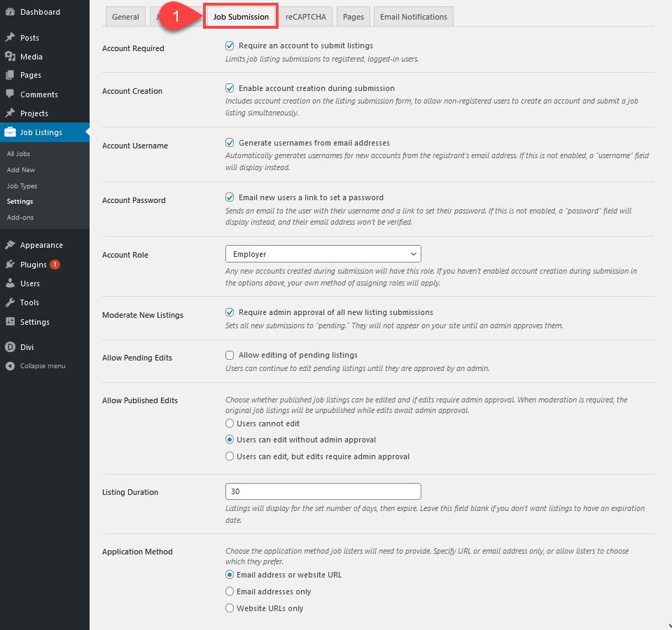Disable account creation during submission

(230, 88)
